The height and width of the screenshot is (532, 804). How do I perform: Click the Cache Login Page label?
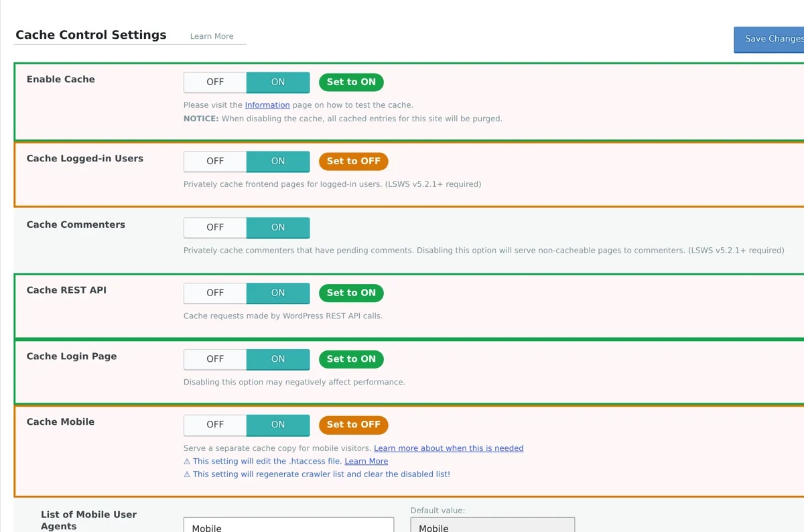point(72,356)
